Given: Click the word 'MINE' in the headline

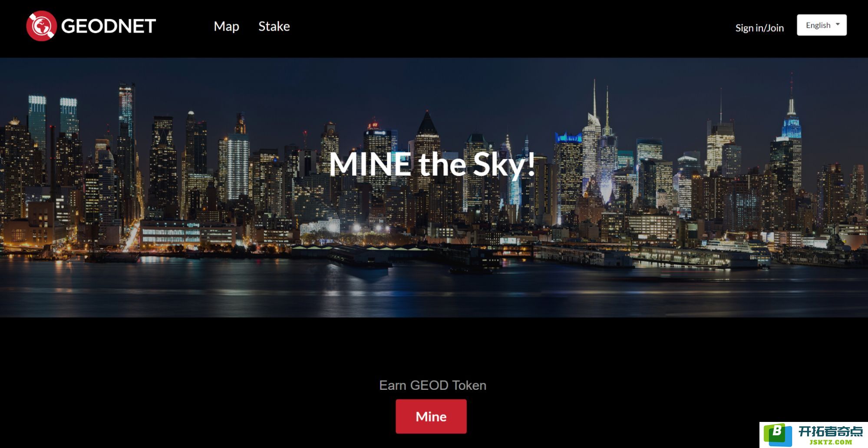Looking at the screenshot, I should [x=370, y=164].
